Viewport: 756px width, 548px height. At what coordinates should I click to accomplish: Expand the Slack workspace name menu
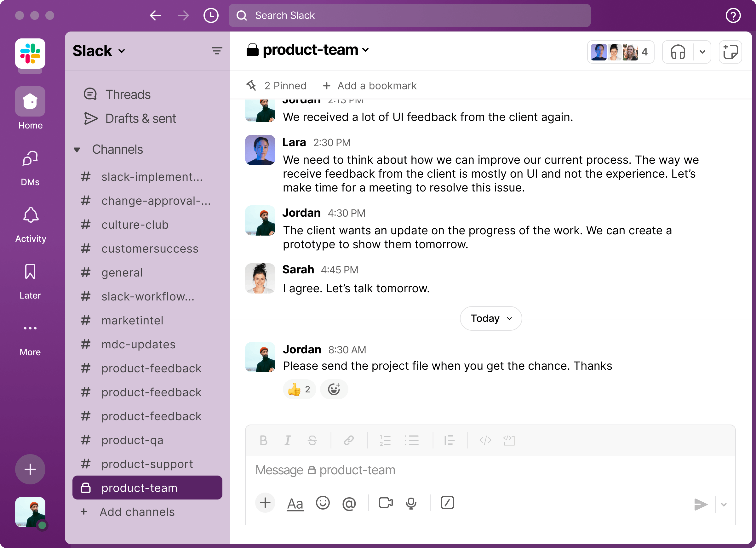99,51
